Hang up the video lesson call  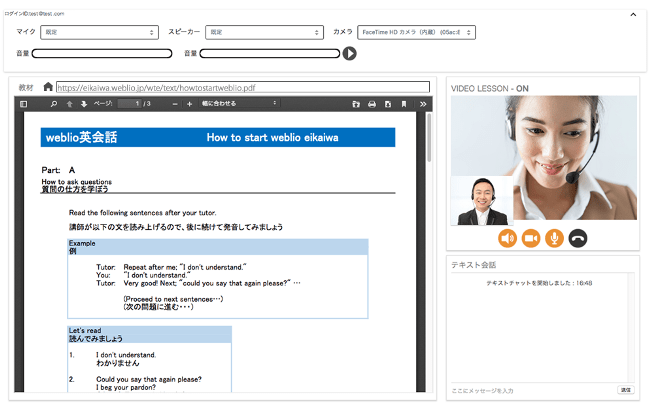578,238
